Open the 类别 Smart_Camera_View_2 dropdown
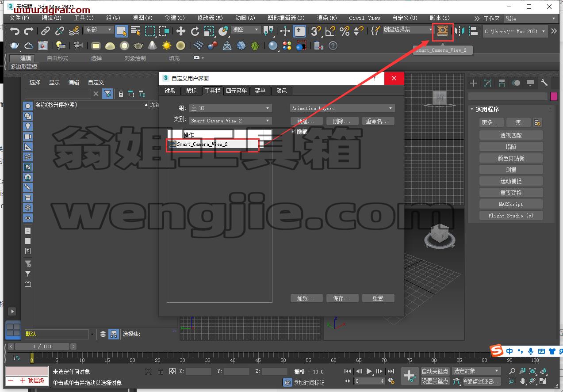The width and height of the screenshot is (563, 392). tap(230, 121)
